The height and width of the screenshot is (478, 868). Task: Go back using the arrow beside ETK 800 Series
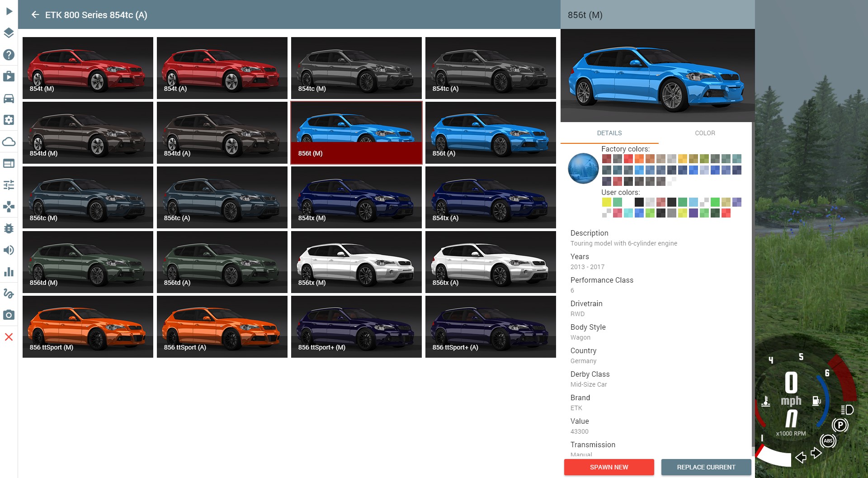click(35, 15)
